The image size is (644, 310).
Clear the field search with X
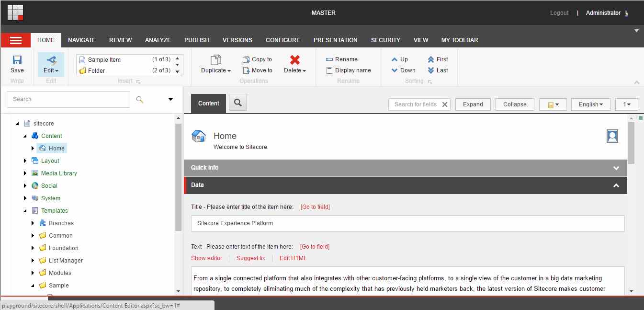tap(445, 104)
